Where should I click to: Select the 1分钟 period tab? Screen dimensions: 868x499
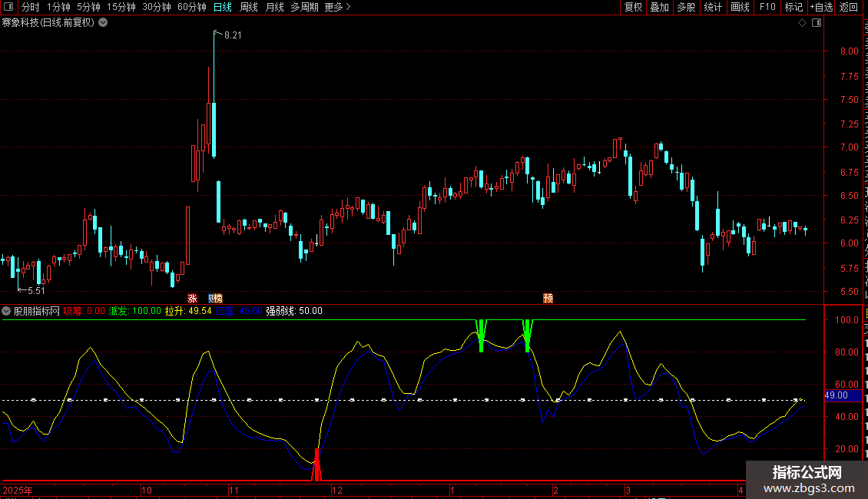point(58,7)
